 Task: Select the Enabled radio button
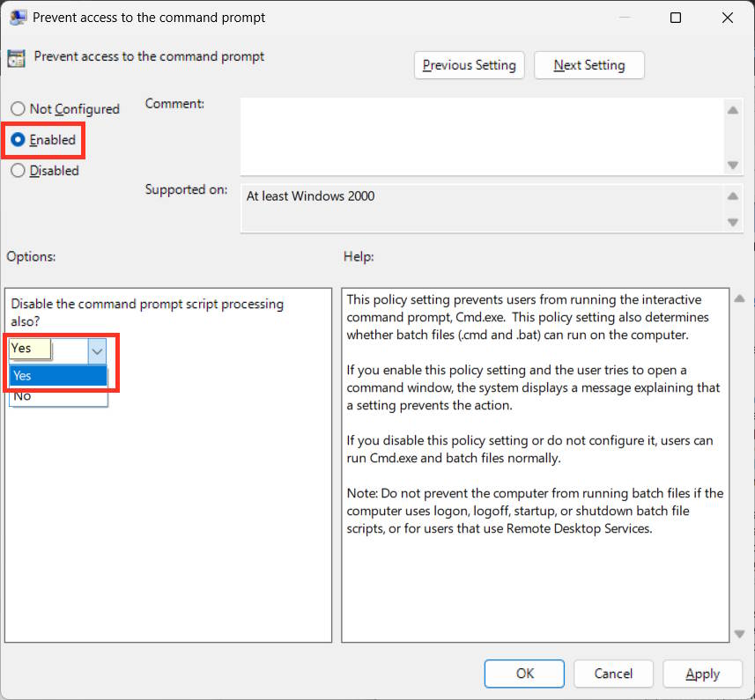click(x=16, y=139)
